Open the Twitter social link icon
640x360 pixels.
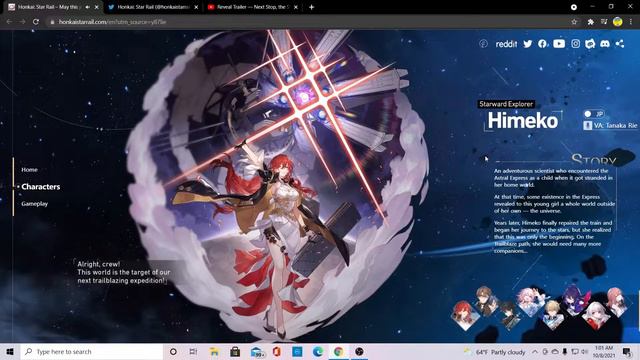[x=528, y=44]
